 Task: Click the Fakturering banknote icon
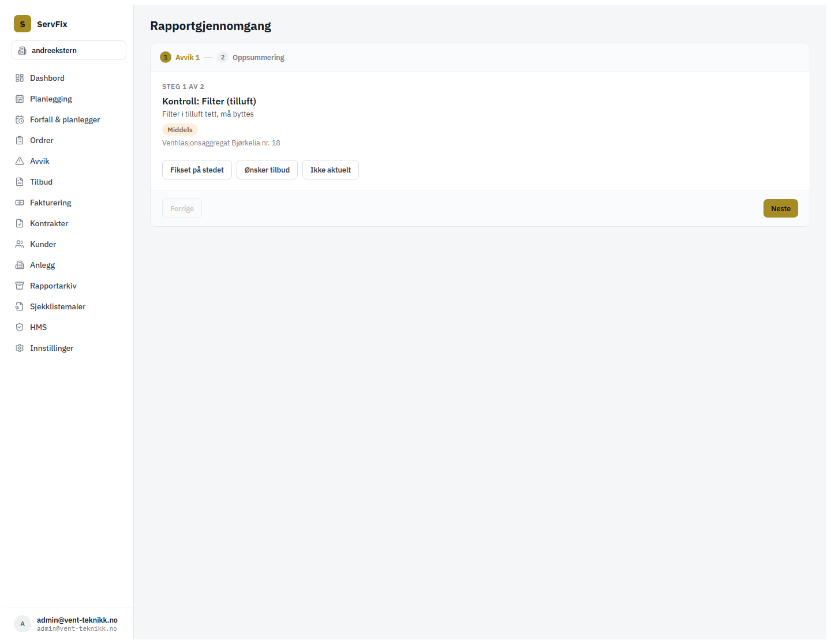coord(20,203)
